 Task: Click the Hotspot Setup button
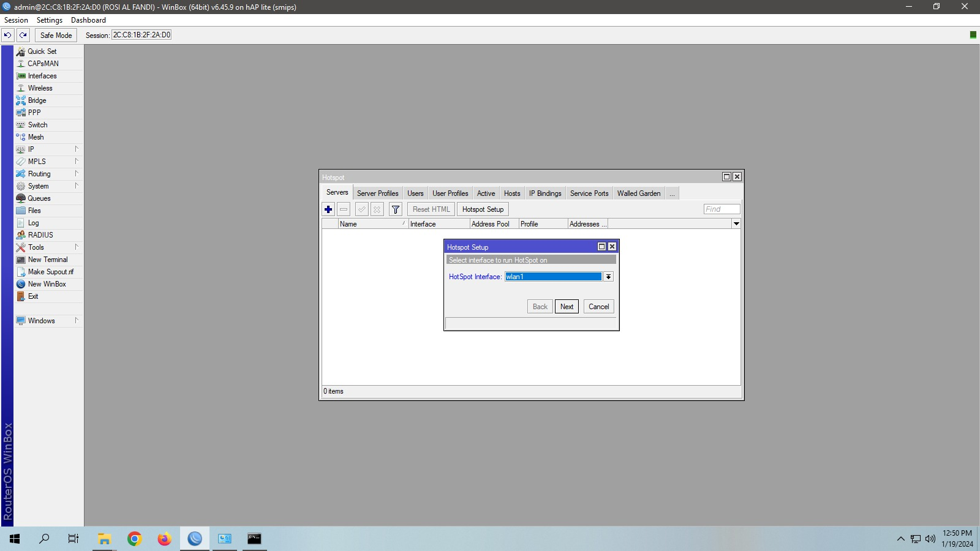pyautogui.click(x=483, y=209)
